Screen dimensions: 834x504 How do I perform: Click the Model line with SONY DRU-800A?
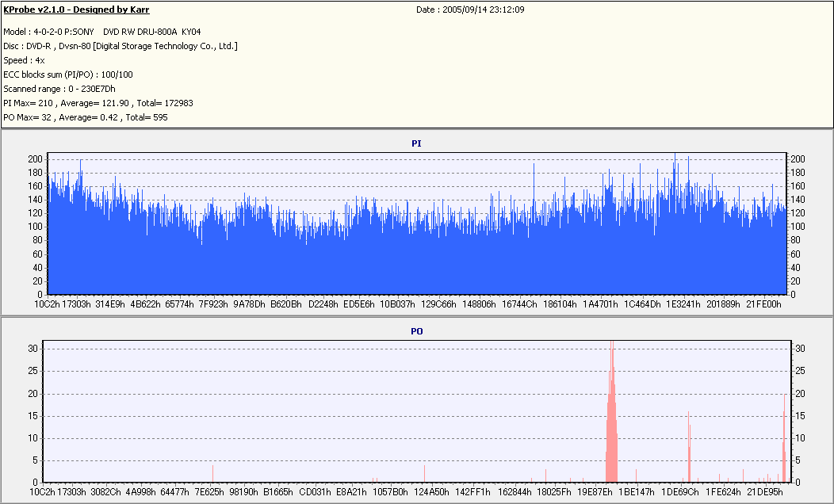pyautogui.click(x=102, y=32)
